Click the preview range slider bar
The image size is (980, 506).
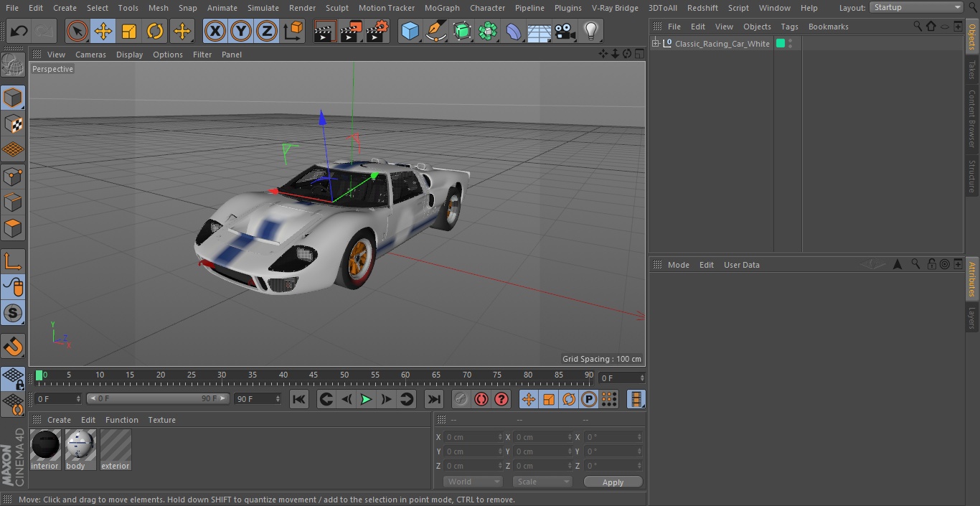point(158,398)
